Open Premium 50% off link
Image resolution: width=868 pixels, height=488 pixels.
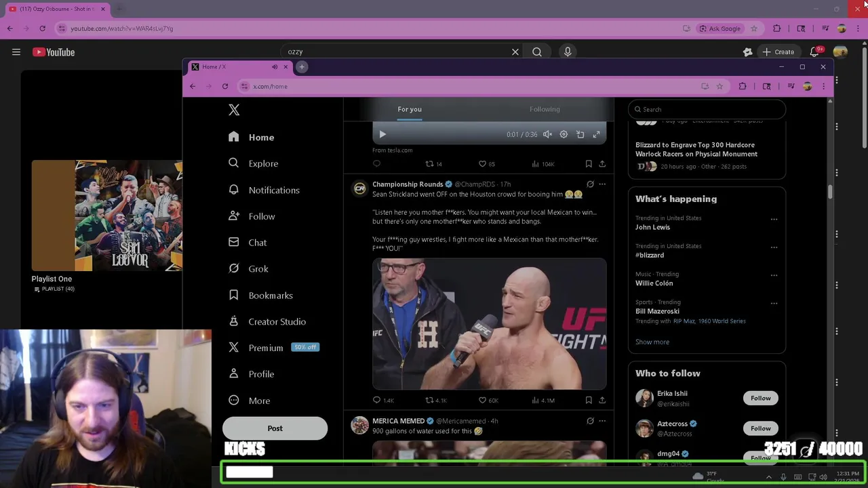click(273, 348)
